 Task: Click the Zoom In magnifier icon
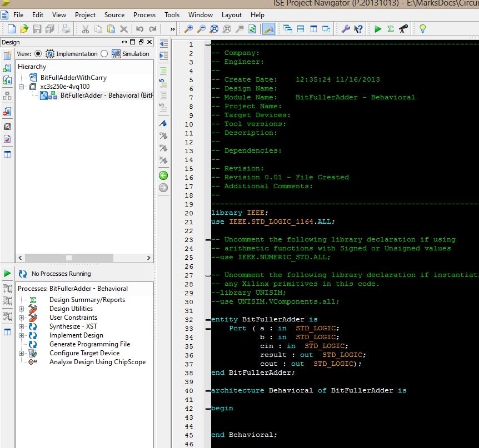pos(188,29)
